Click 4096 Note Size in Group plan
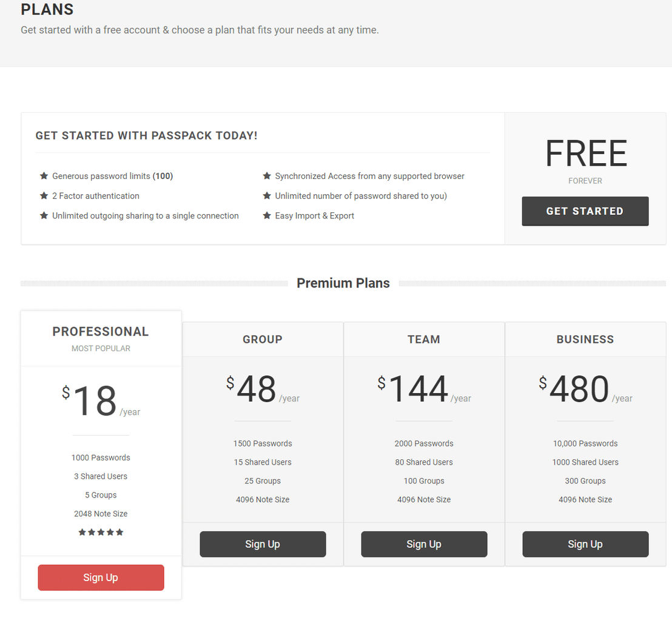This screenshot has width=672, height=623. (x=263, y=499)
